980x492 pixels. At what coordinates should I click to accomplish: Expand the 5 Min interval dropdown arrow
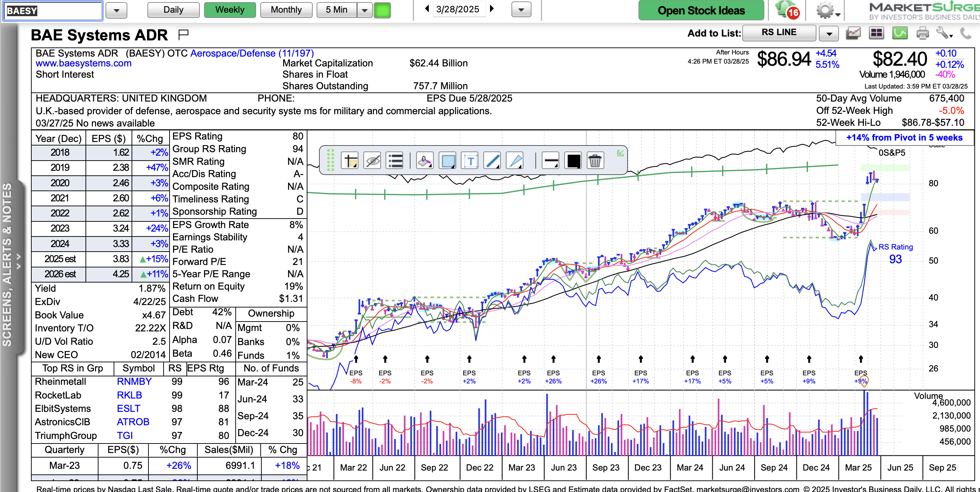(364, 10)
